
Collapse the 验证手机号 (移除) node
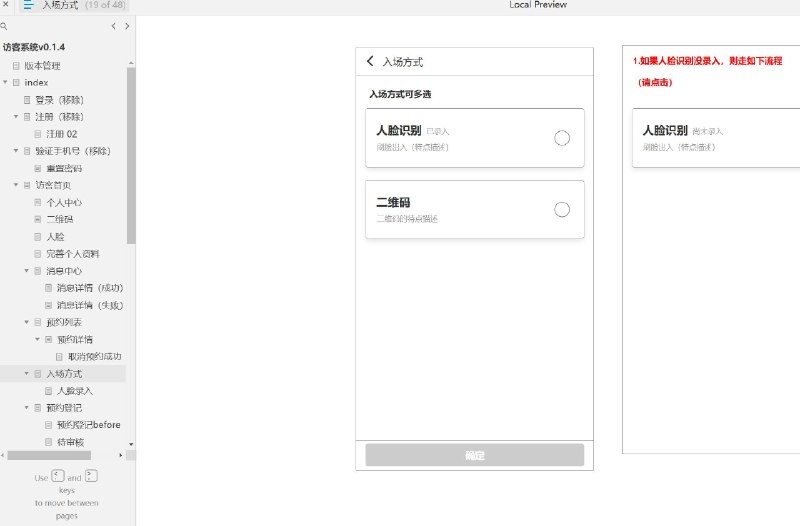(16, 151)
